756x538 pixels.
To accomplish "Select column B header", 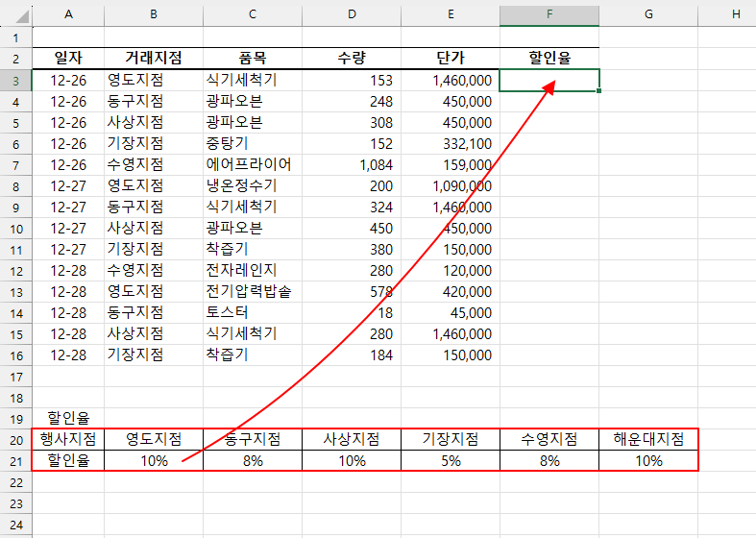I will coord(154,14).
